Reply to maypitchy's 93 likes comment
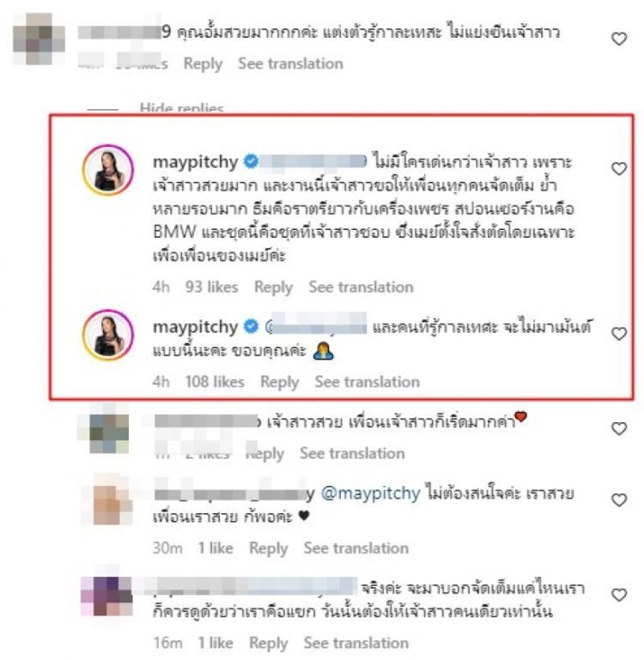 click(x=273, y=288)
